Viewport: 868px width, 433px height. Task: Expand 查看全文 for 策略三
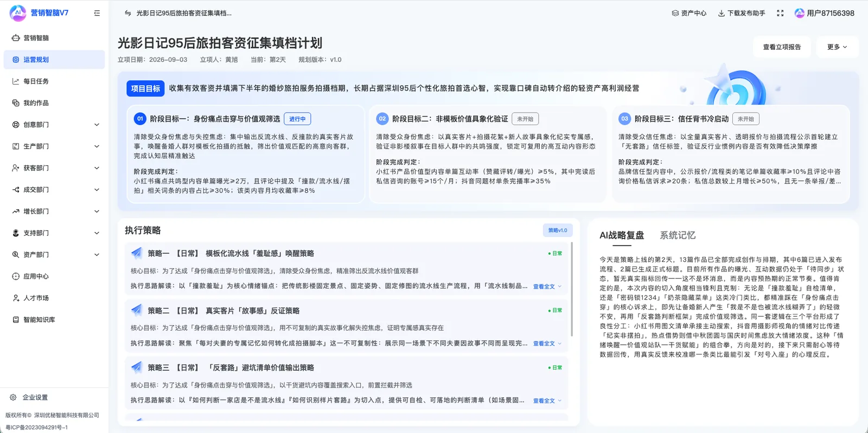547,401
